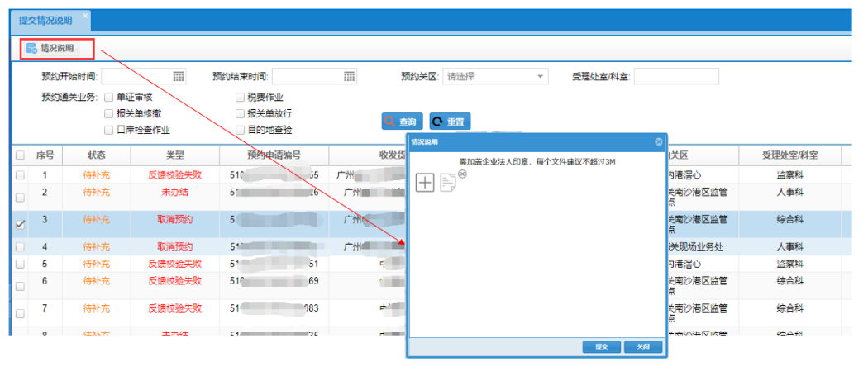The width and height of the screenshot is (868, 377).
Task: Select the uploaded document icon in dialog
Action: click(448, 183)
